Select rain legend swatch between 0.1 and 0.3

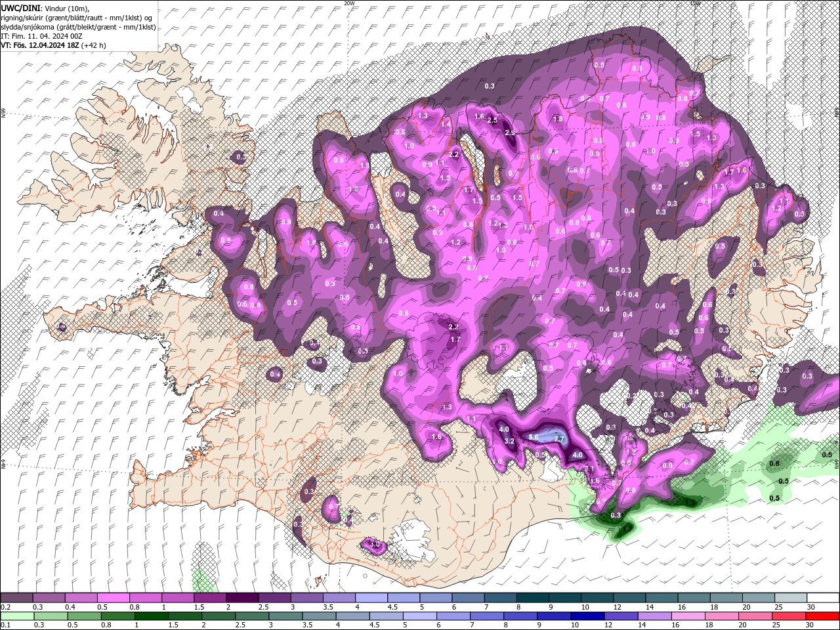coord(16,616)
